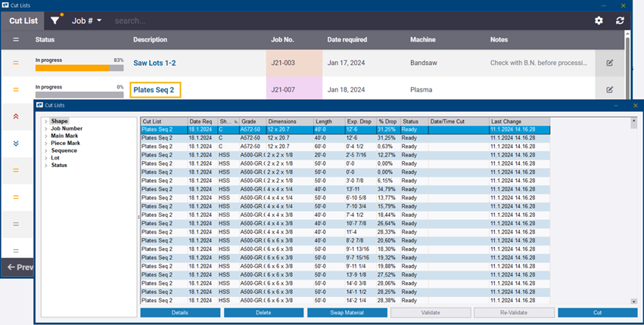Expand the Shape tree node
The height and width of the screenshot is (325, 644).
[x=46, y=121]
